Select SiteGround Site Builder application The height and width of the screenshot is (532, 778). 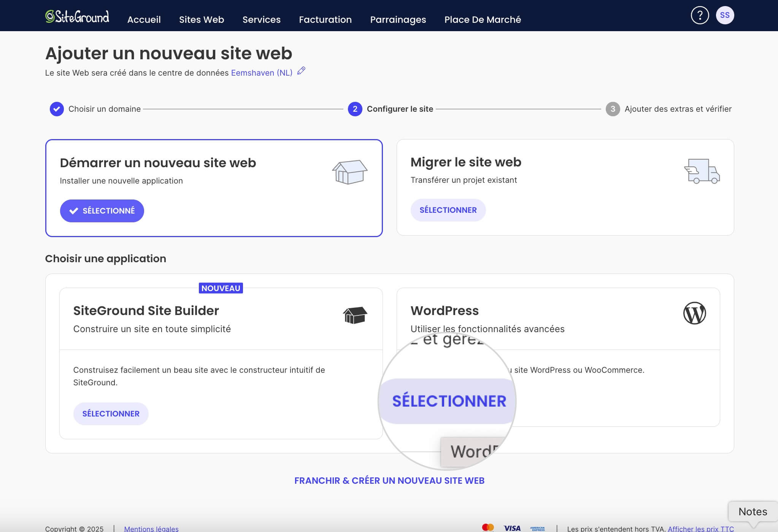[x=111, y=414]
